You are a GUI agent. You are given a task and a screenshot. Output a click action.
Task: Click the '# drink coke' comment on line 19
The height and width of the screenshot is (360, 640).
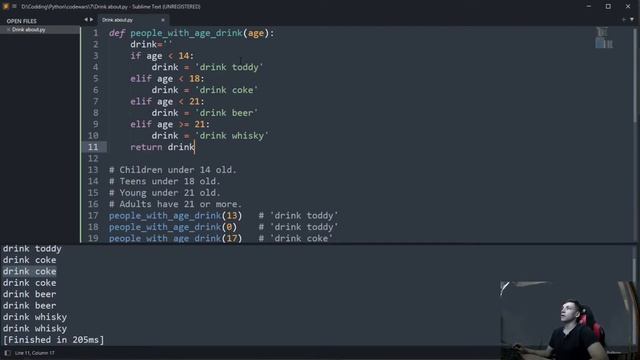pos(296,238)
